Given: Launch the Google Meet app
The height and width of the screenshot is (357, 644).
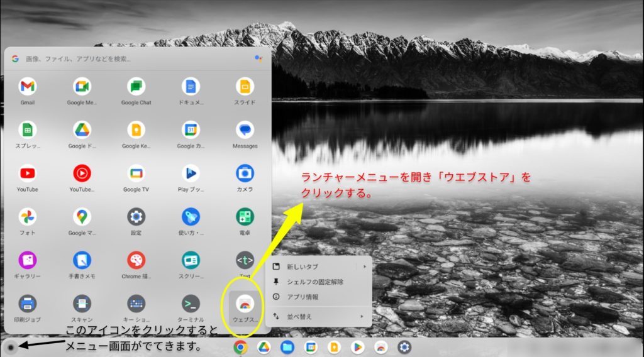Looking at the screenshot, I should point(82,87).
